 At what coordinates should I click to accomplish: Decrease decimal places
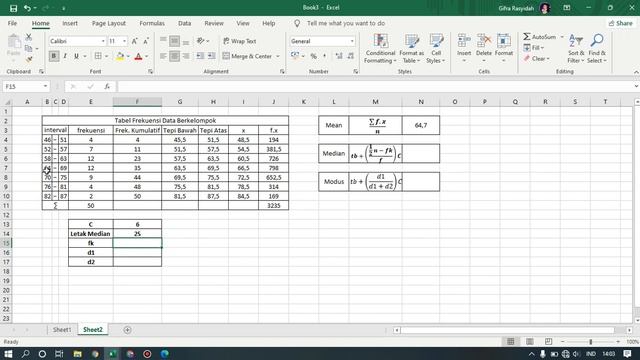click(x=350, y=56)
